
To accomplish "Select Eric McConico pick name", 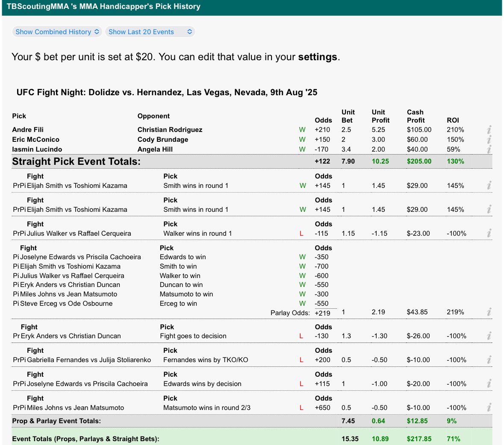I will point(35,140).
